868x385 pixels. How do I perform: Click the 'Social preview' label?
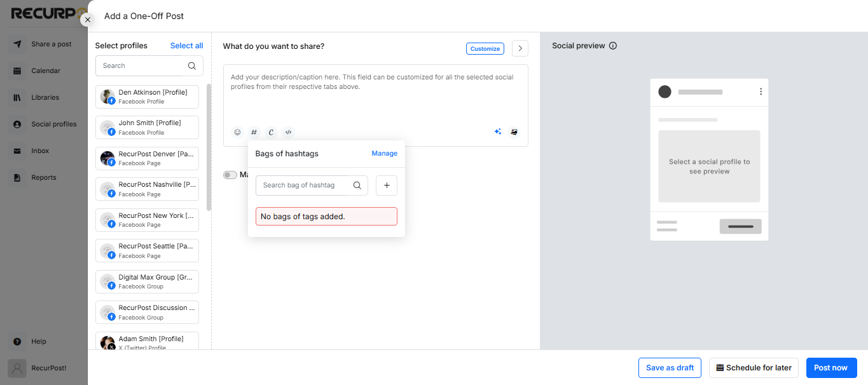click(x=579, y=46)
